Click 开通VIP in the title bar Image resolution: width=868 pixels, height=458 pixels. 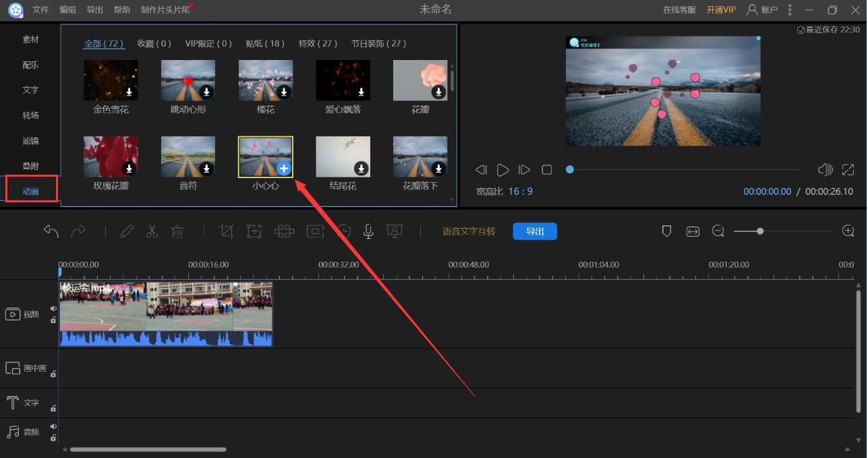click(x=721, y=9)
